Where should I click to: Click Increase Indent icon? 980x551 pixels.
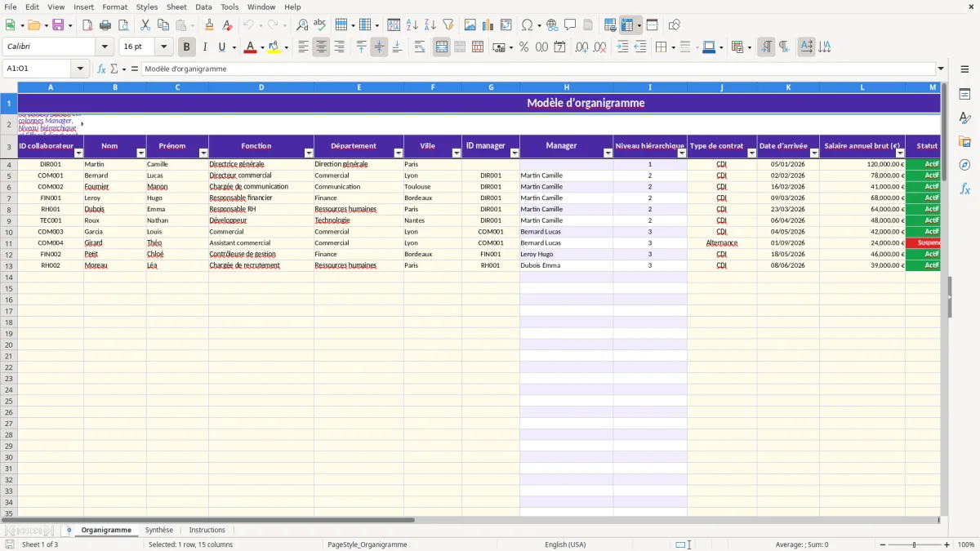click(622, 47)
